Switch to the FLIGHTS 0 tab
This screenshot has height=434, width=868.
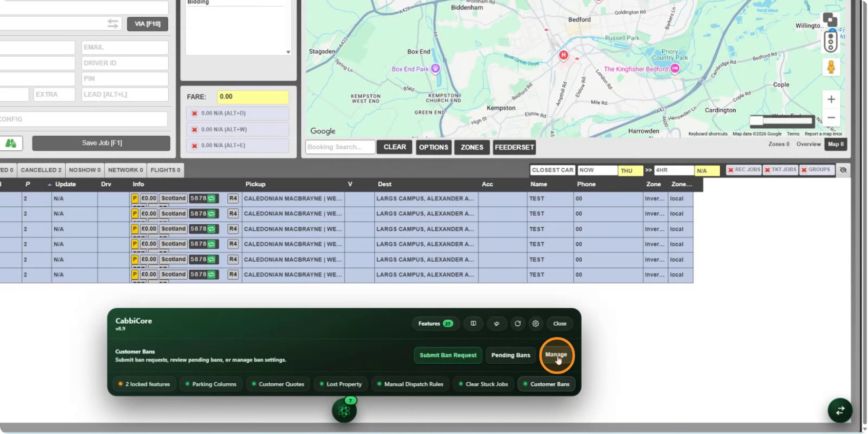pos(165,170)
